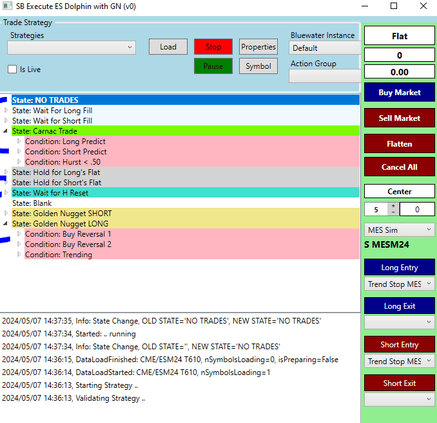
Task: Open the MES Sim account dropdown
Action: pos(399,230)
